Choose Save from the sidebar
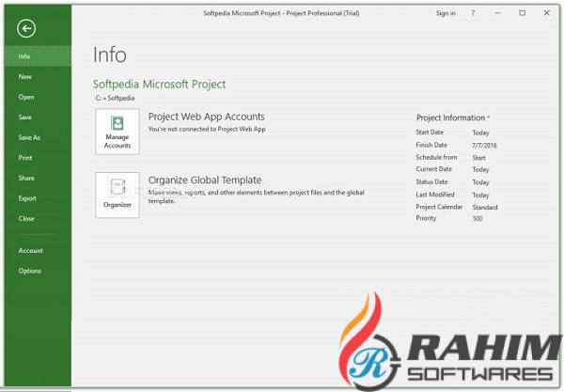The width and height of the screenshot is (564, 392). click(x=39, y=118)
